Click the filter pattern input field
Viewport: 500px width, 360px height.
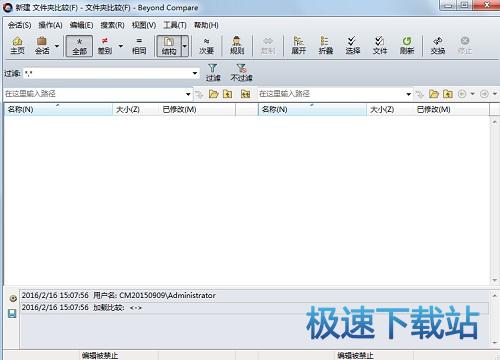click(107, 73)
